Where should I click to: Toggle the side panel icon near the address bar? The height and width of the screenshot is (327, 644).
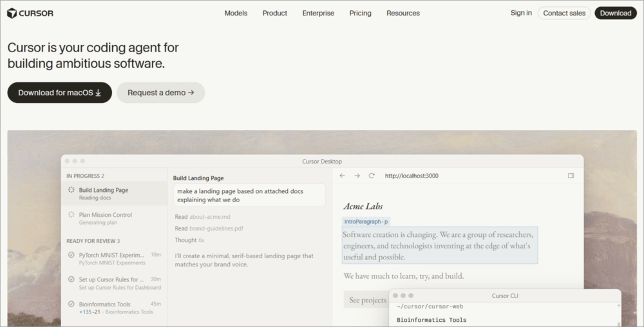coord(571,176)
